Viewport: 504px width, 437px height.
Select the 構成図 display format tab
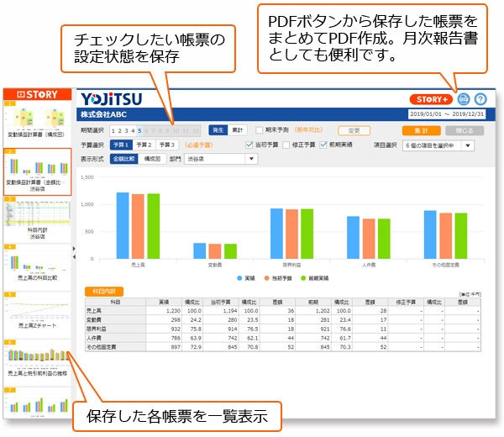coord(152,157)
